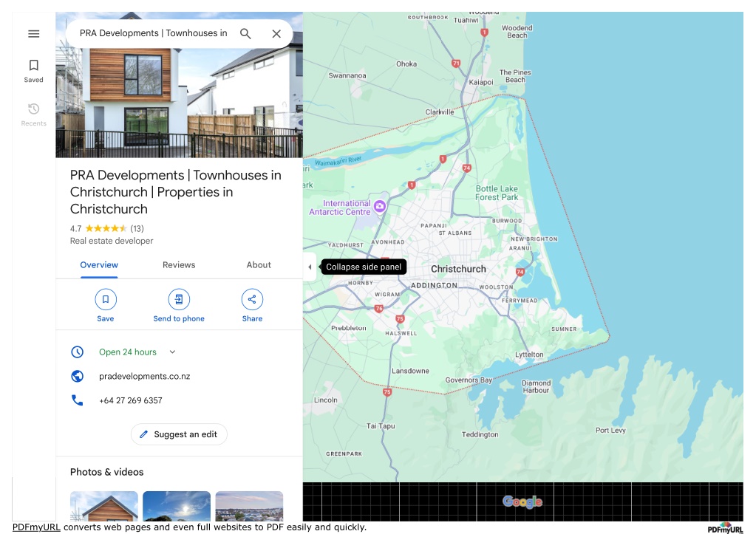Click the Sumner label on the map
This screenshot has height=534, width=756.
click(564, 329)
